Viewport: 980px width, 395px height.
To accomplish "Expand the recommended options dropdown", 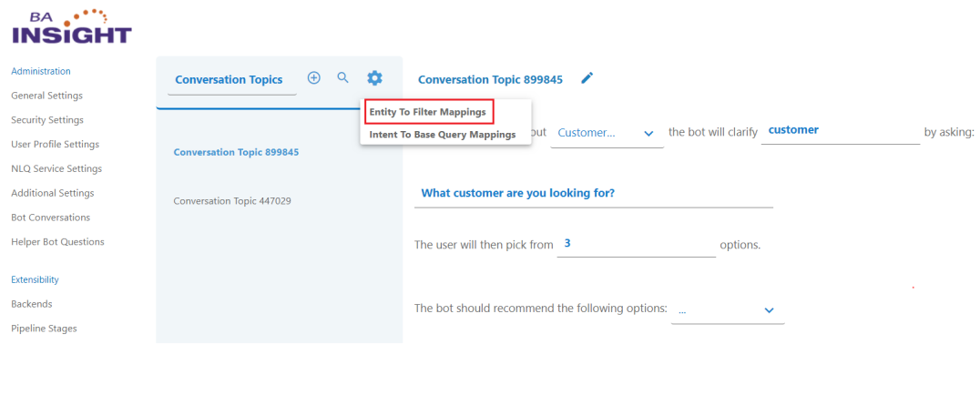I will [727, 310].
